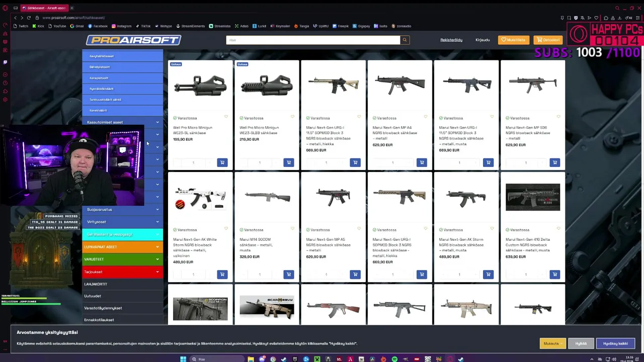Viewport: 644px width, 362px height.
Task: Add Marui Next-Gen AK Storm to cart
Action: pyautogui.click(x=488, y=274)
